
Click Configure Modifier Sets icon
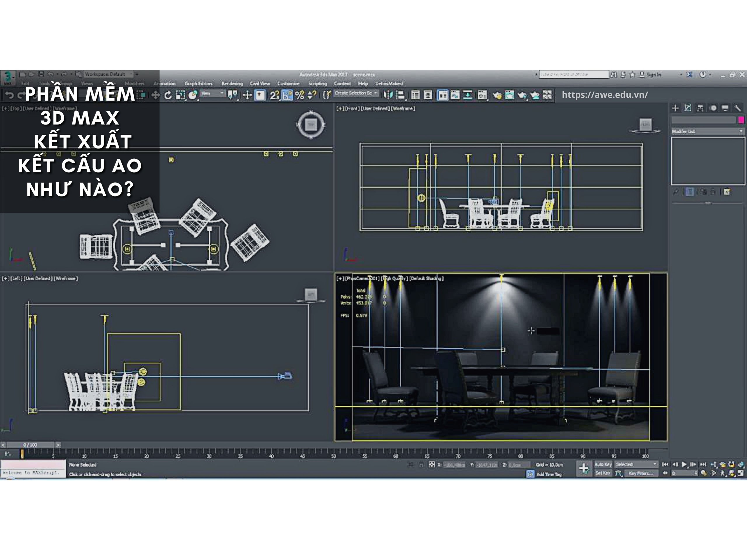click(x=727, y=192)
